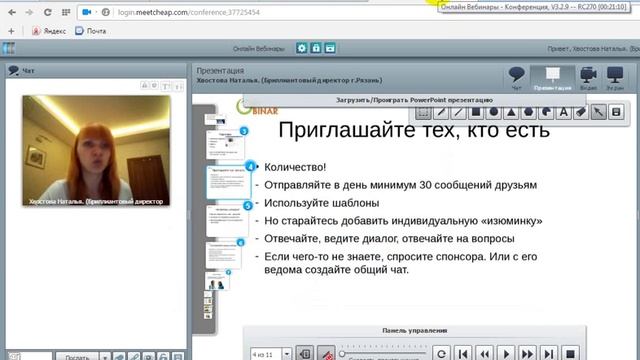Open the Chat view icon in presentation header
This screenshot has height=360, width=640.
click(x=516, y=78)
